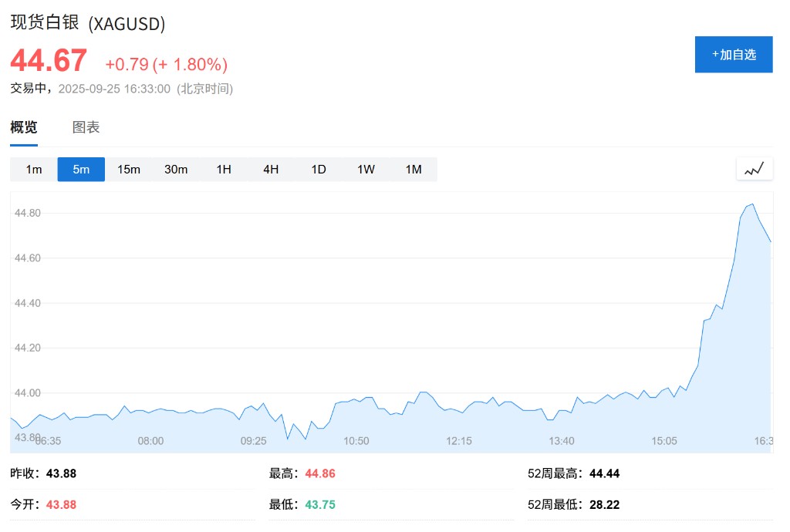Switch chart style with the line chart icon
The image size is (790, 532).
click(x=755, y=169)
